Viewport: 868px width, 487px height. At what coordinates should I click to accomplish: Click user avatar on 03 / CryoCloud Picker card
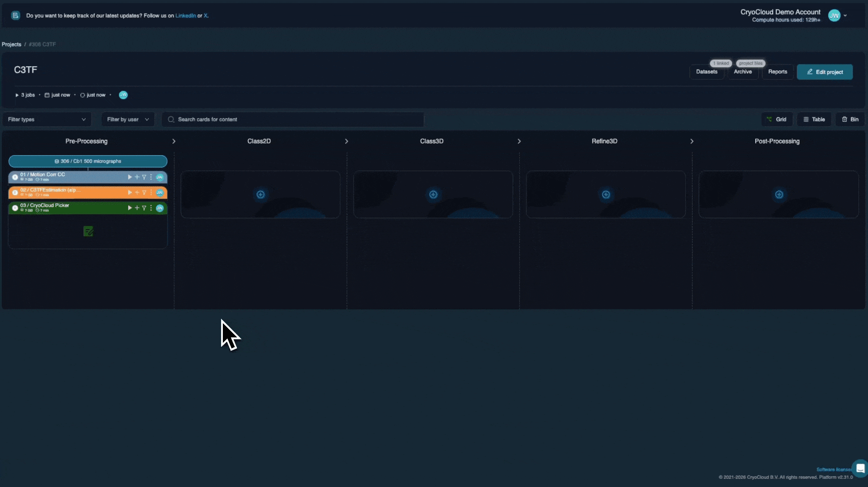[x=160, y=208]
